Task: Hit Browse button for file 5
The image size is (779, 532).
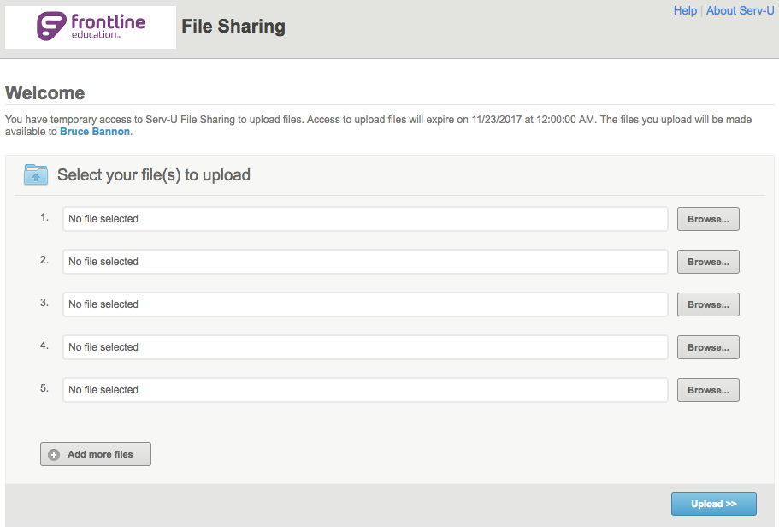Action: (x=708, y=390)
